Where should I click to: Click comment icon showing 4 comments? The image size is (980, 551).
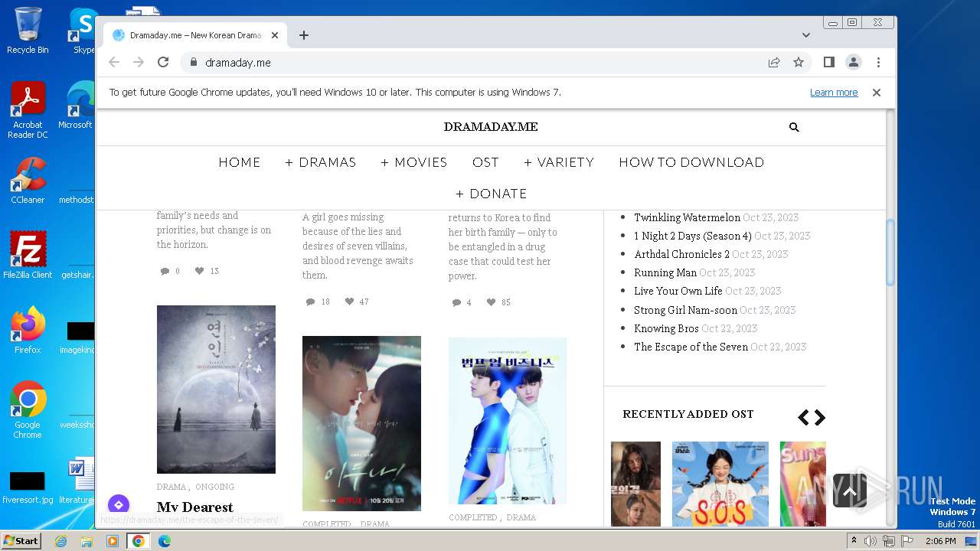click(x=456, y=302)
